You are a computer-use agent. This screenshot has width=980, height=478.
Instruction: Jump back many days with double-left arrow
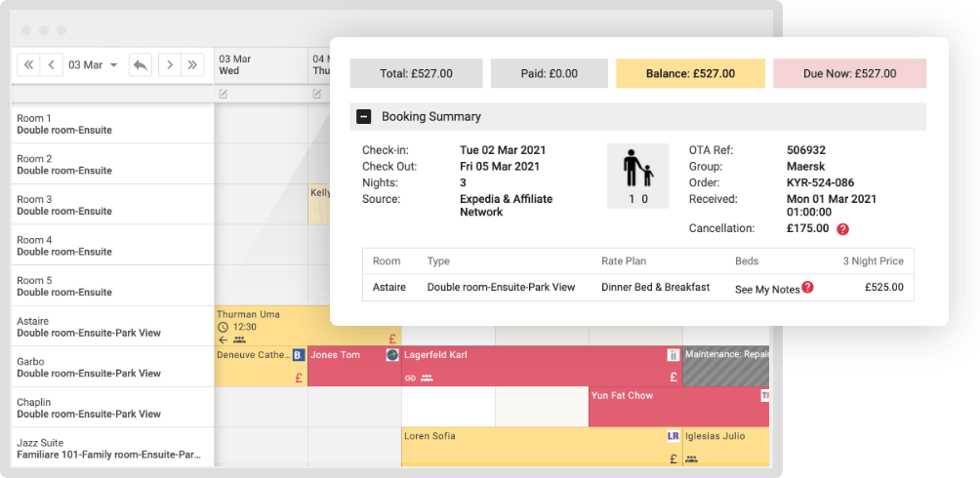click(28, 65)
